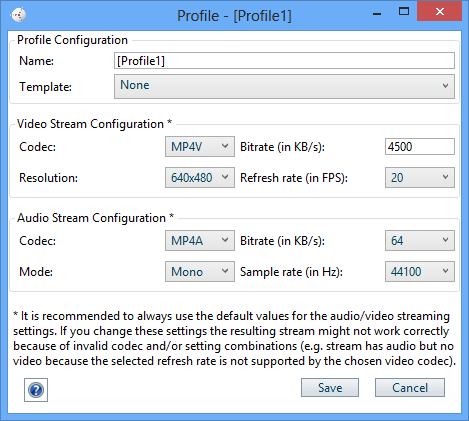This screenshot has width=469, height=421.
Task: Open the Template dropdown showing None
Action: tap(284, 86)
